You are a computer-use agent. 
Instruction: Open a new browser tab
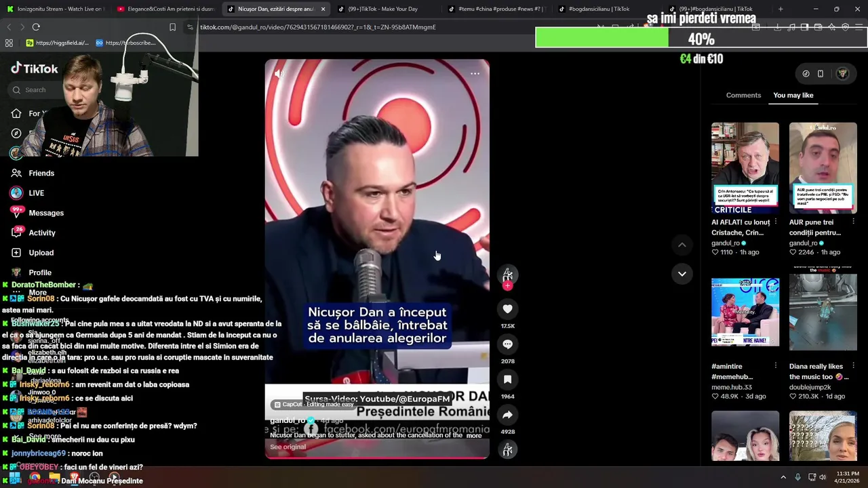pos(781,9)
